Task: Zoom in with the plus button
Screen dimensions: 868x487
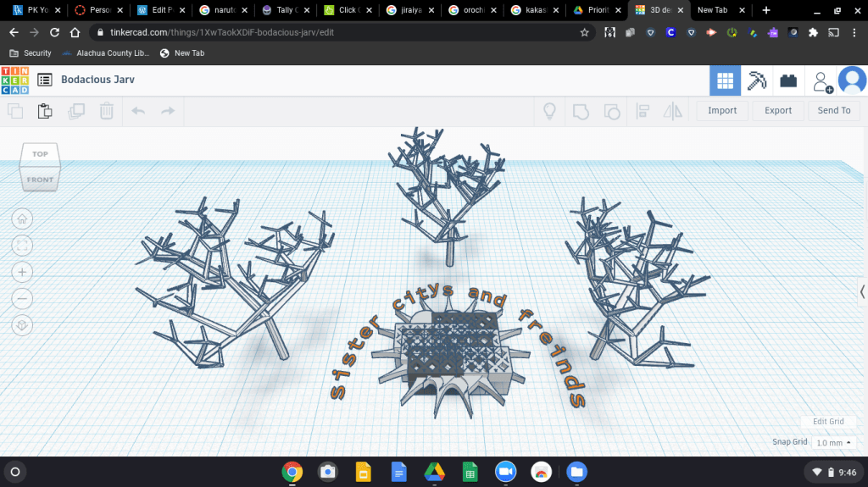Action: [x=22, y=272]
